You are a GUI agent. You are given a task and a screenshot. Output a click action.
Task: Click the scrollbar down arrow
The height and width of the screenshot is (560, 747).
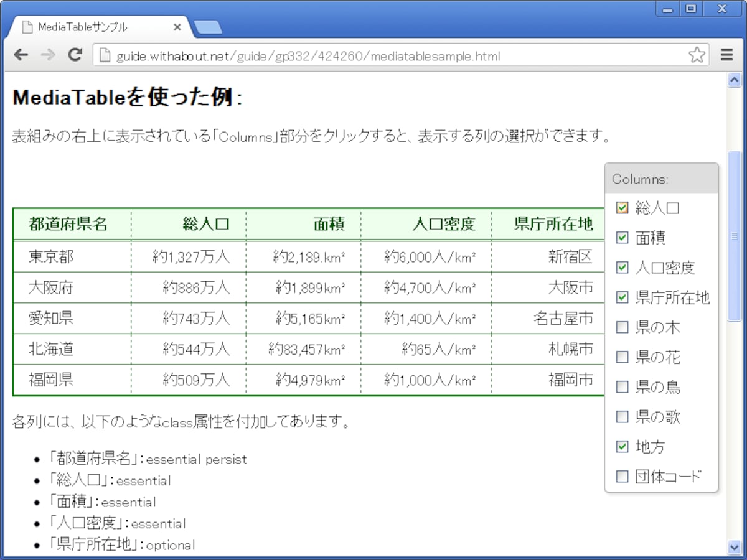734,546
